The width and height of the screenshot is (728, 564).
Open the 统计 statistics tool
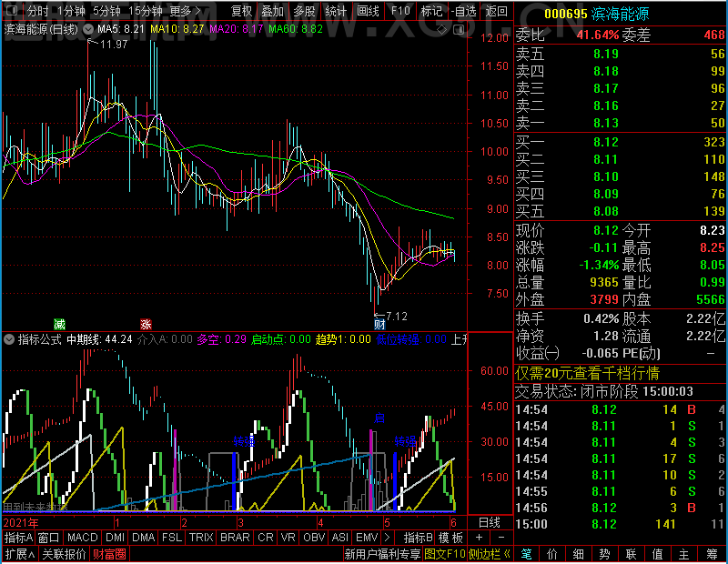point(336,11)
